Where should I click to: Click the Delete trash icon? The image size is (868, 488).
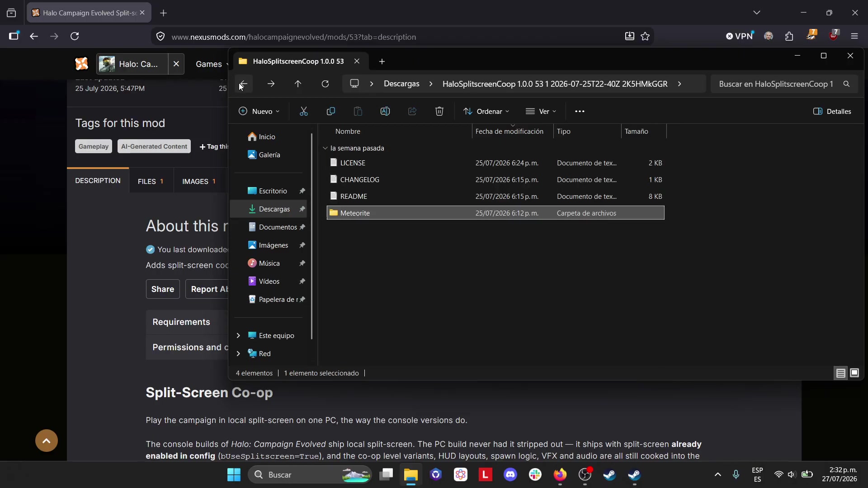[x=439, y=111]
